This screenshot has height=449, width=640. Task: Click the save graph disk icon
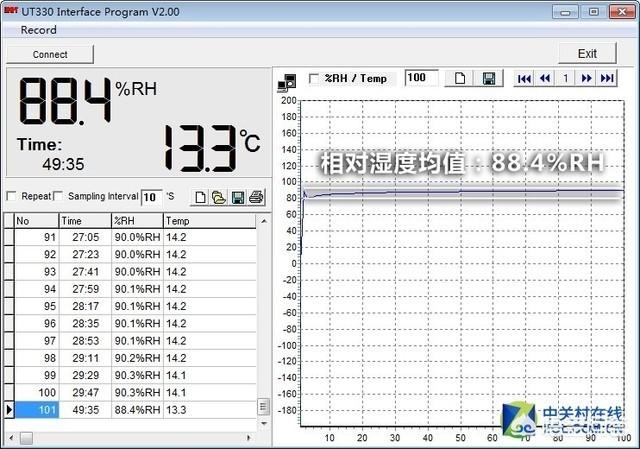tap(489, 78)
